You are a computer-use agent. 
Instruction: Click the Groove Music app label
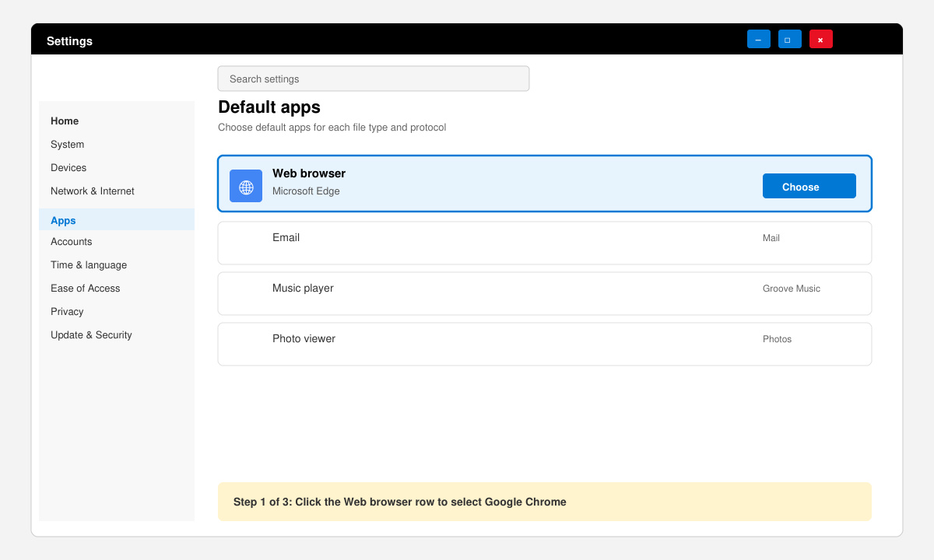[792, 289]
